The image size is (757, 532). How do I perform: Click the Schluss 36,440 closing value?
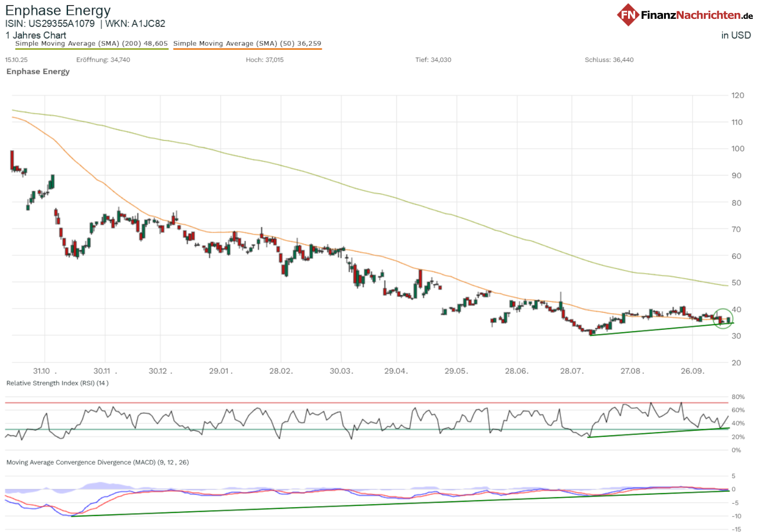[609, 60]
